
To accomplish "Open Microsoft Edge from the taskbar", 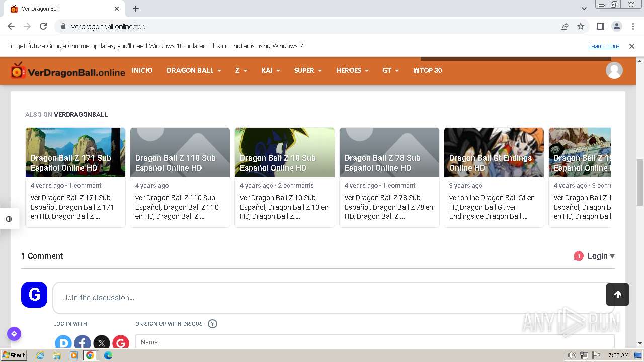I will coord(108,355).
